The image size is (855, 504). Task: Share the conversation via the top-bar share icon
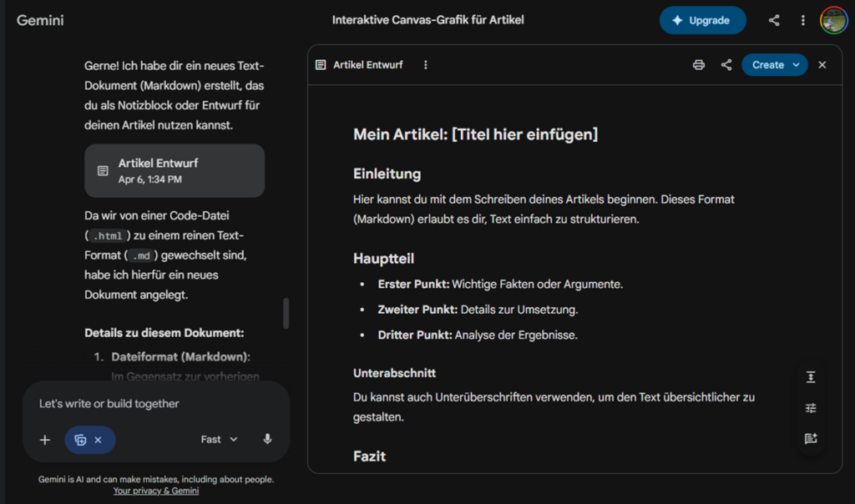(x=773, y=20)
